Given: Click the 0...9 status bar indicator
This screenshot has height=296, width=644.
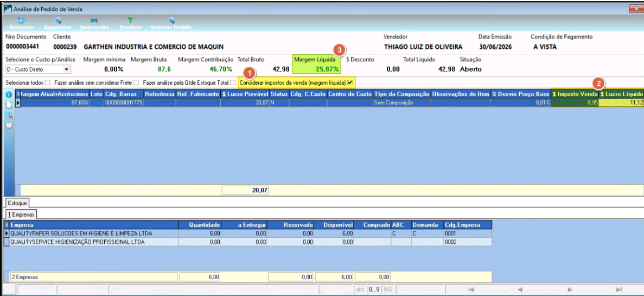Looking at the screenshot, I should [x=374, y=289].
